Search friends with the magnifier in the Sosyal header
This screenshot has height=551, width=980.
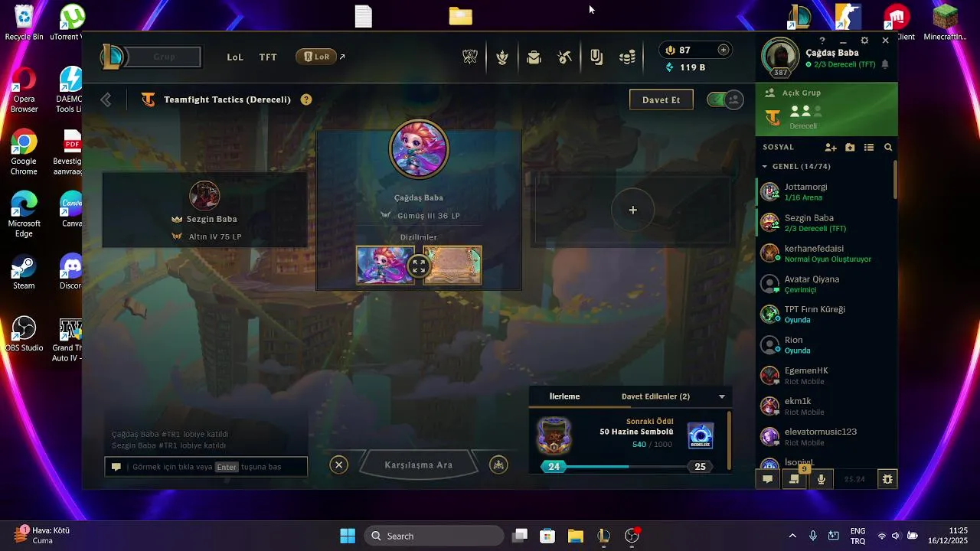point(888,147)
